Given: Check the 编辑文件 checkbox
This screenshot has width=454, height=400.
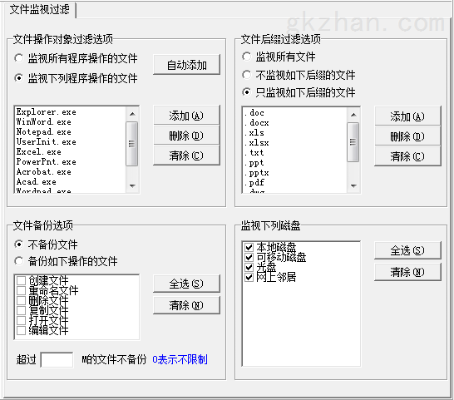Looking at the screenshot, I should (21, 330).
